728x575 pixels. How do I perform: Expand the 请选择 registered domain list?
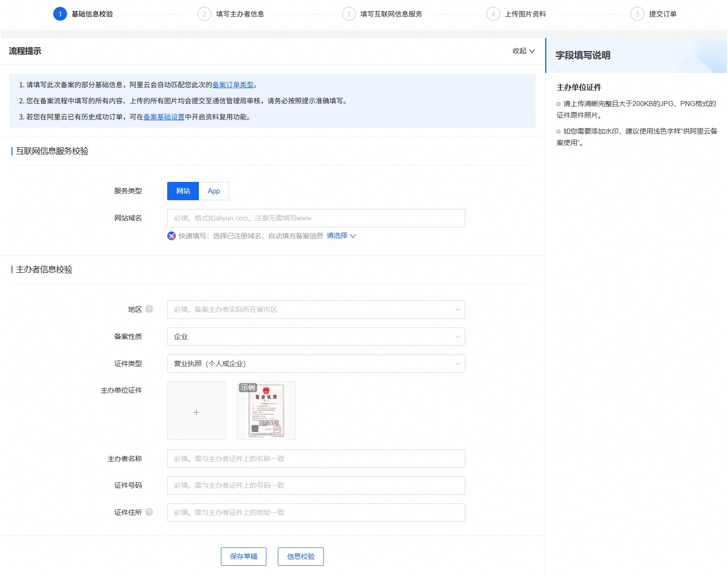341,236
